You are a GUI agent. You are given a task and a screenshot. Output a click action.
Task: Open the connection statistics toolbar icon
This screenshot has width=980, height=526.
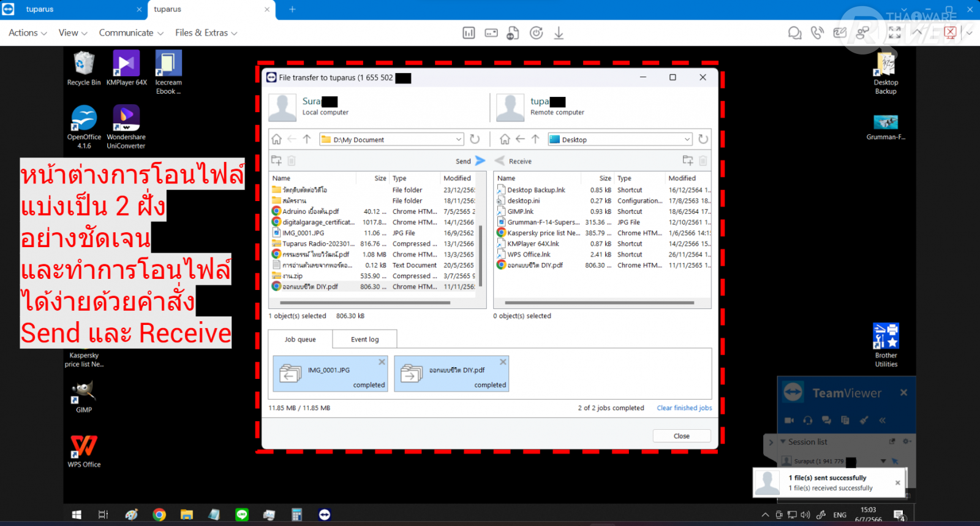(x=469, y=33)
